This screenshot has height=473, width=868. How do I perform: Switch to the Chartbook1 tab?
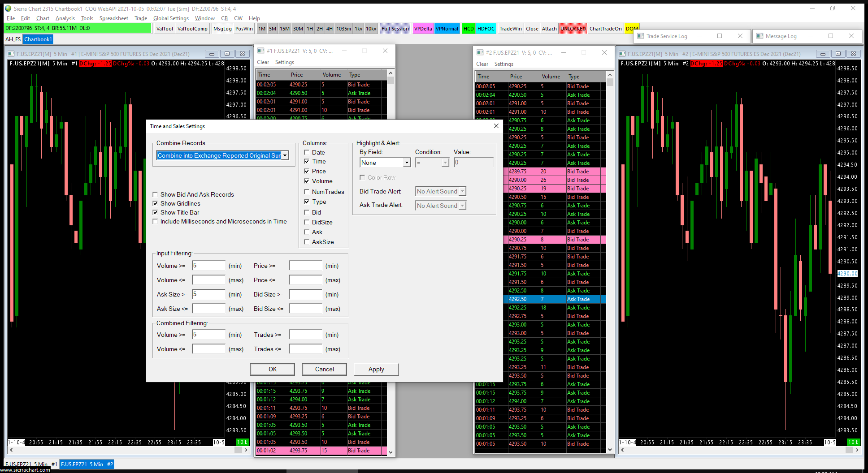[38, 39]
